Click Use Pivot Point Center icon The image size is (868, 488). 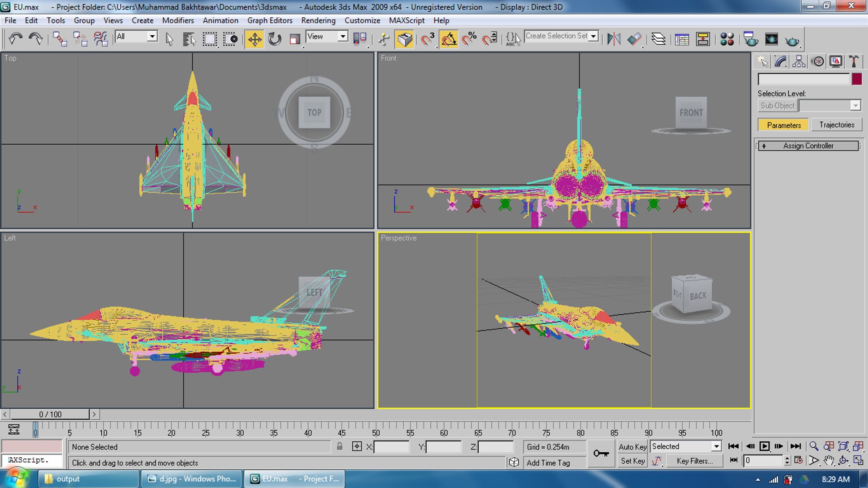(x=360, y=39)
